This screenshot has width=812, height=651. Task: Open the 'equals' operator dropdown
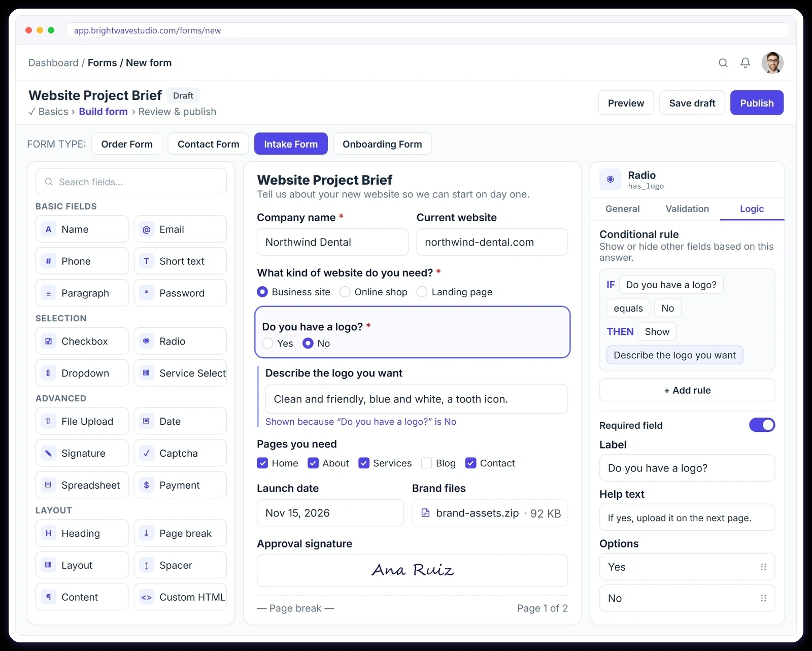pyautogui.click(x=628, y=308)
